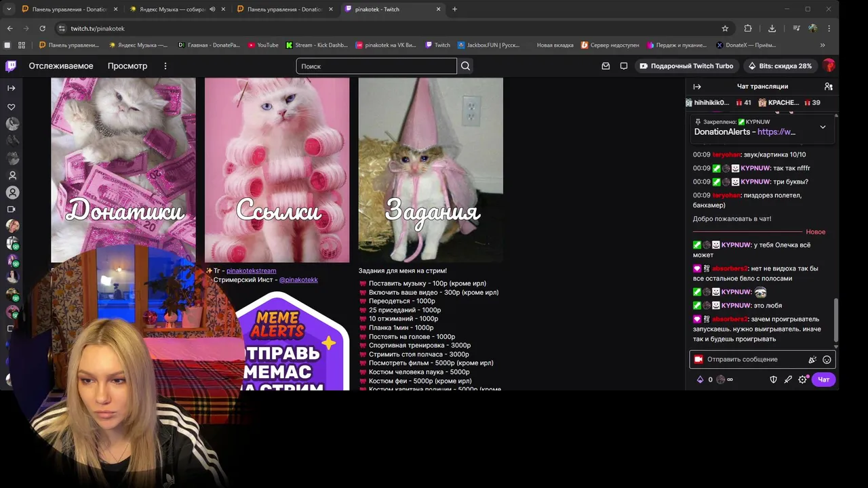This screenshot has height=488, width=868.
Task: Click the sword mod-view icon below chat
Action: [788, 380]
